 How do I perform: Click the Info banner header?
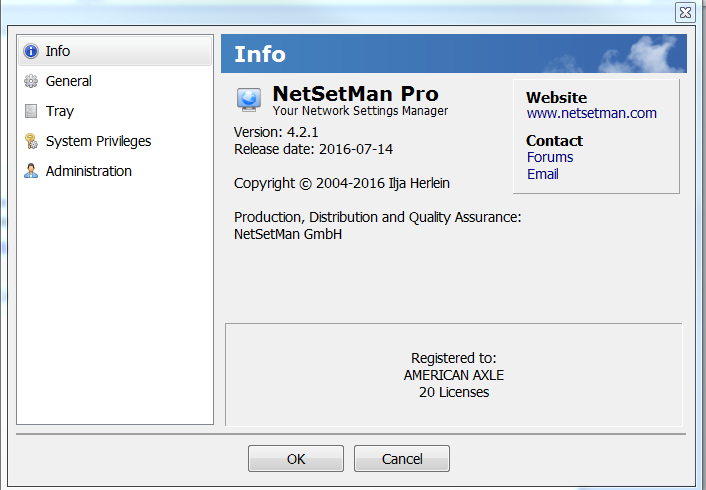click(x=454, y=54)
